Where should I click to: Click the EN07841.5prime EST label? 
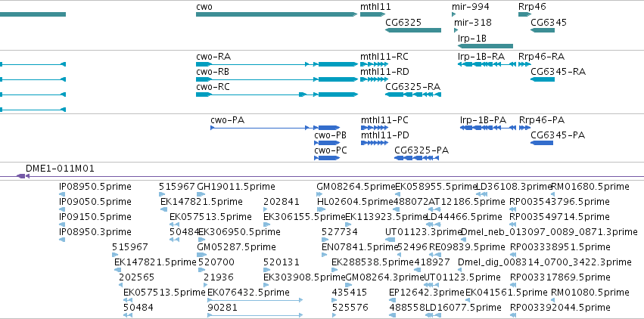pyautogui.click(x=360, y=247)
